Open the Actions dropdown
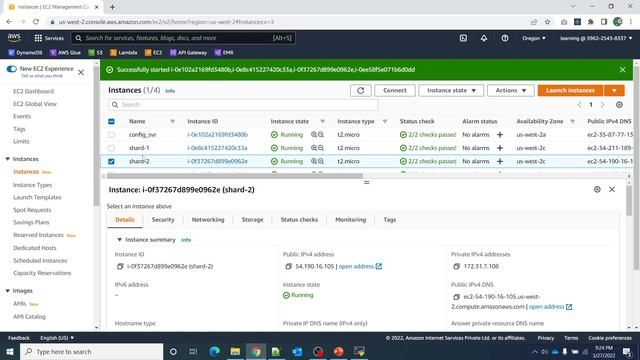 click(511, 90)
